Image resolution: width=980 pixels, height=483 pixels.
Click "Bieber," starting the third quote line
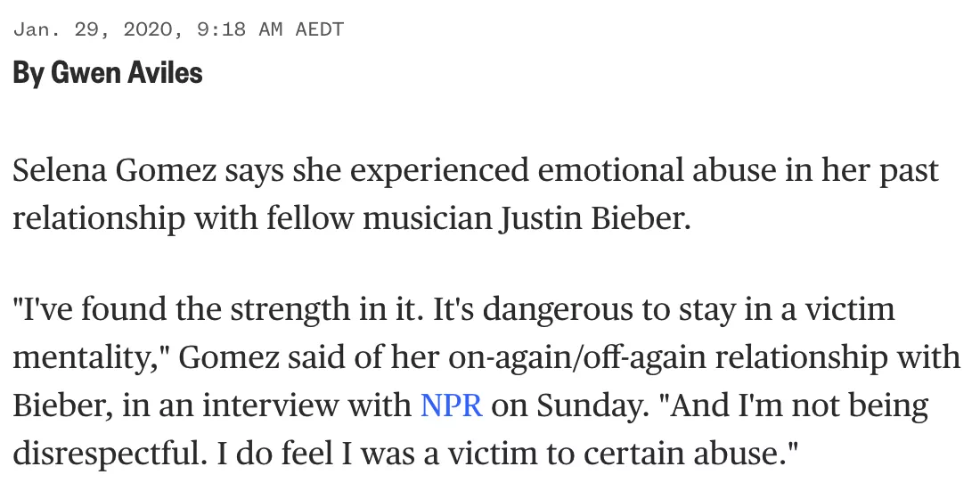pyautogui.click(x=63, y=405)
